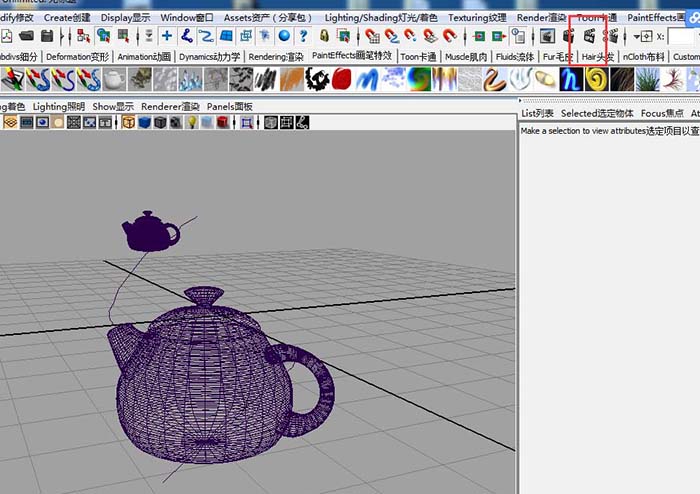Click the Make Live magnet icon
The height and width of the screenshot is (494, 700).
click(x=450, y=36)
